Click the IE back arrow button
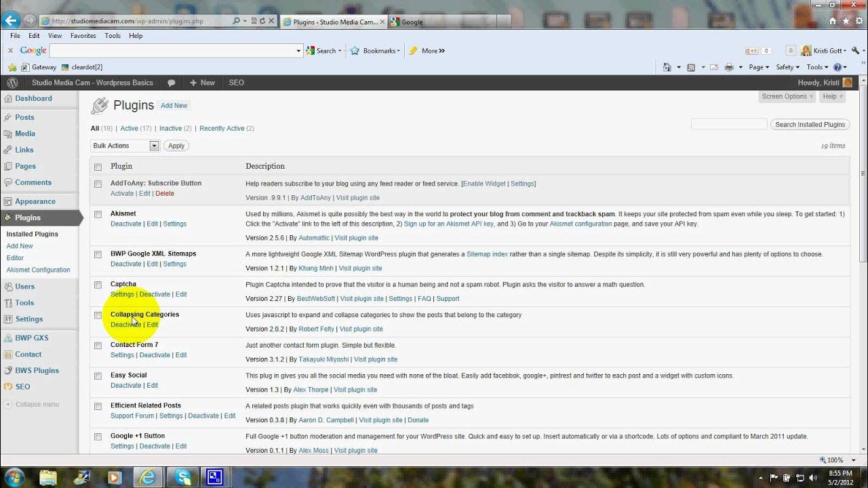Viewport: 868px width, 488px height. pyautogui.click(x=10, y=20)
